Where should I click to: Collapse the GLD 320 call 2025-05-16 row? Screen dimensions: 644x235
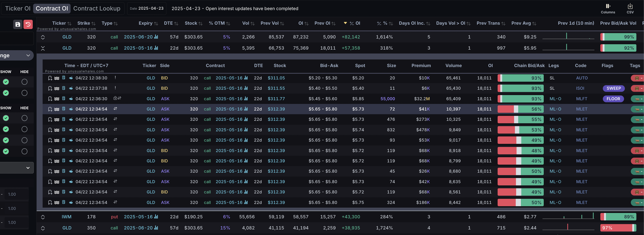click(43, 48)
